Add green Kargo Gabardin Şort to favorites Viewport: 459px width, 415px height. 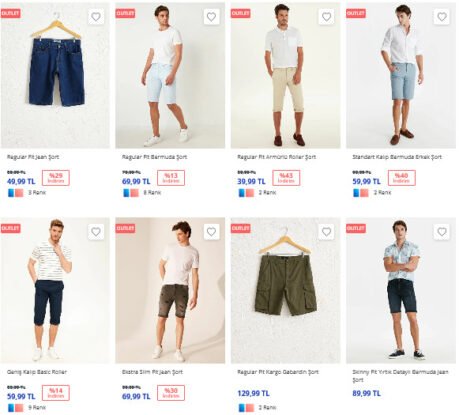[326, 232]
